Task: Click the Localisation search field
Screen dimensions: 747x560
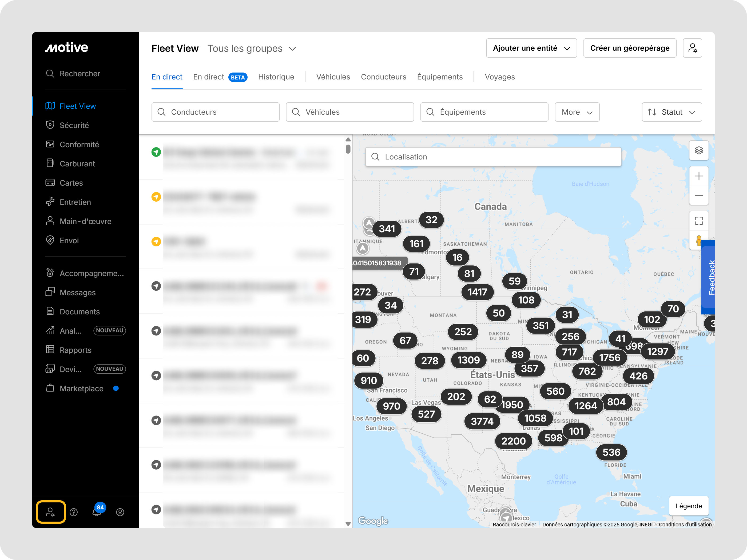Action: [493, 157]
